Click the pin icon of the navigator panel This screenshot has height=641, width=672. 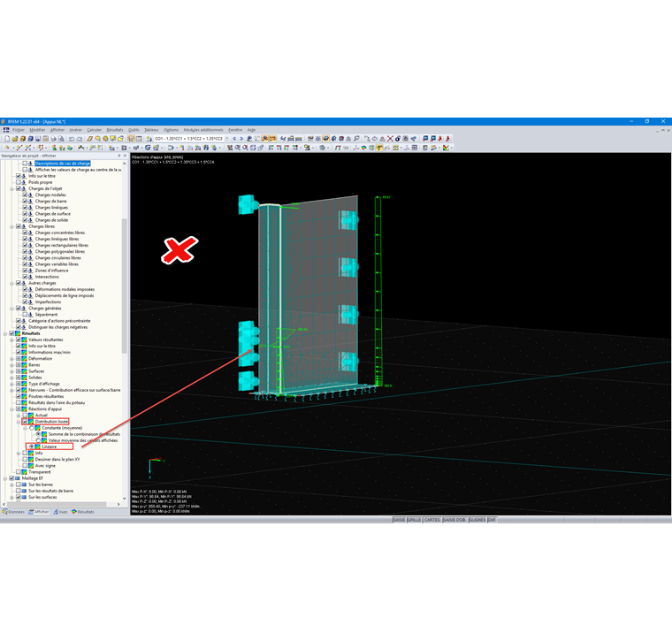tap(119, 156)
